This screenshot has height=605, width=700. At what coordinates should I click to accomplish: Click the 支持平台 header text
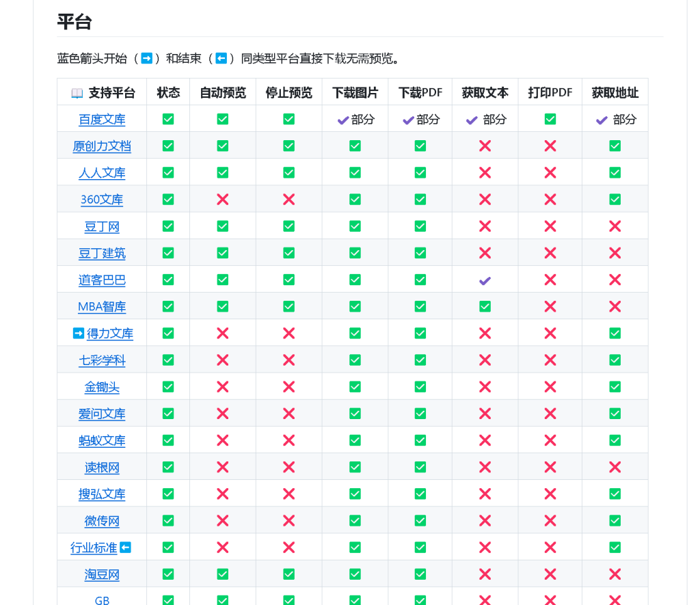(x=111, y=92)
